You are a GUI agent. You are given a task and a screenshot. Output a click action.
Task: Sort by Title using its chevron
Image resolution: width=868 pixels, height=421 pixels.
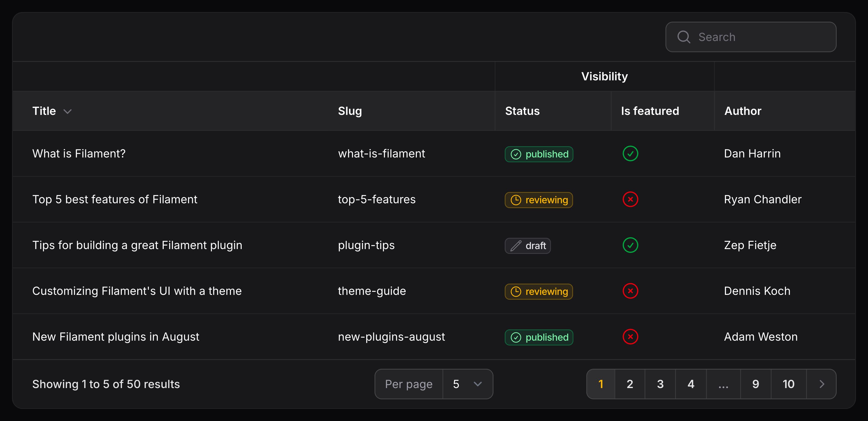point(68,111)
